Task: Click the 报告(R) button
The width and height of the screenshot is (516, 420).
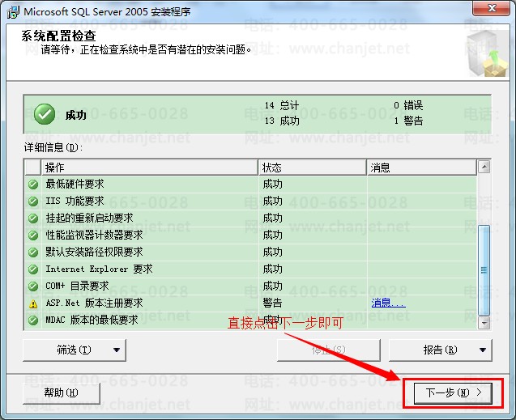Action: coord(441,350)
